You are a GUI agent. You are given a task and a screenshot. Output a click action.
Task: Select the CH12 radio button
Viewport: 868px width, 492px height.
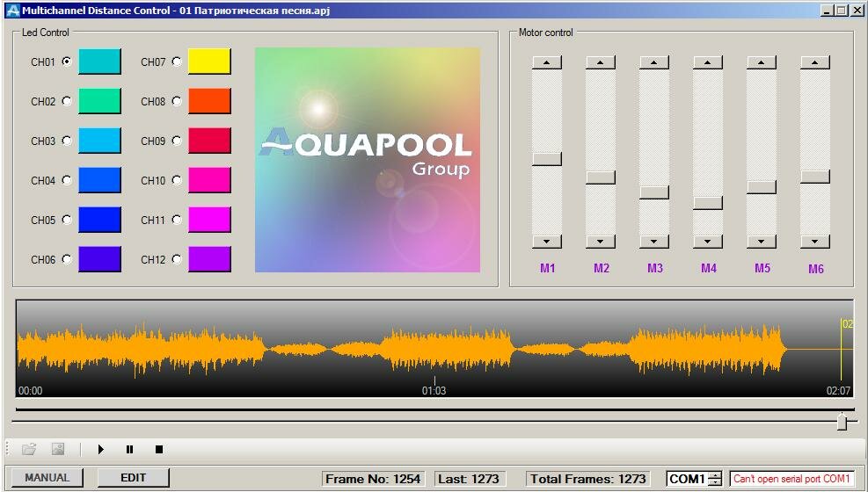tap(177, 259)
